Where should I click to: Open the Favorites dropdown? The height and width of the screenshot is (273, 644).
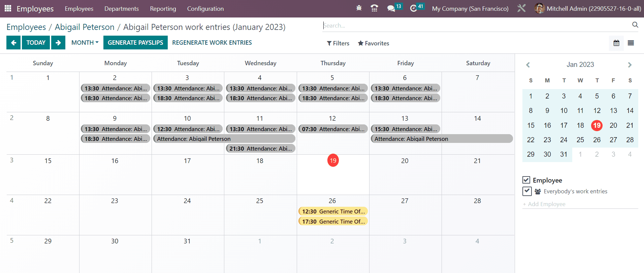coord(373,43)
